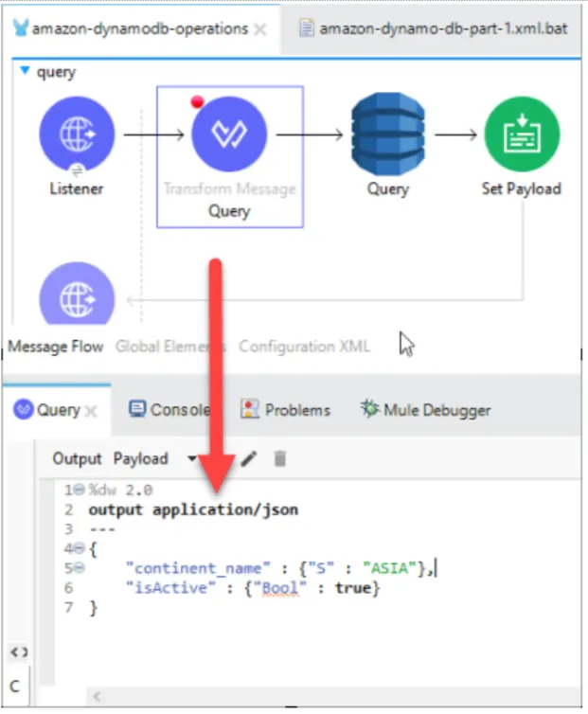Click the trash delete output icon
The image size is (588, 714).
pos(280,458)
